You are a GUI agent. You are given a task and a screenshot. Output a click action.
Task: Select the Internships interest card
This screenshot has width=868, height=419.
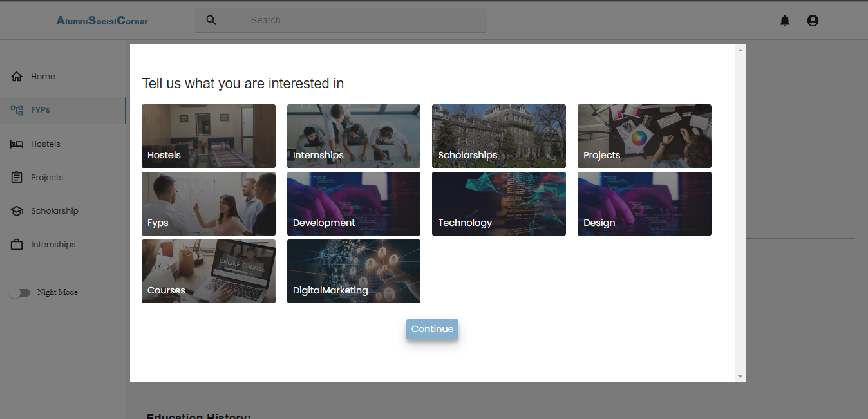pyautogui.click(x=354, y=136)
